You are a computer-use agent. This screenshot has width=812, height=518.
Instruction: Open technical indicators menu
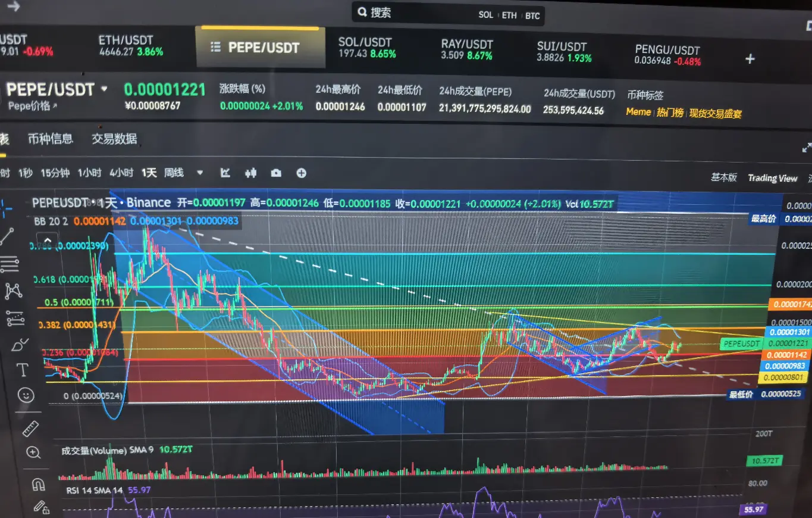[225, 173]
